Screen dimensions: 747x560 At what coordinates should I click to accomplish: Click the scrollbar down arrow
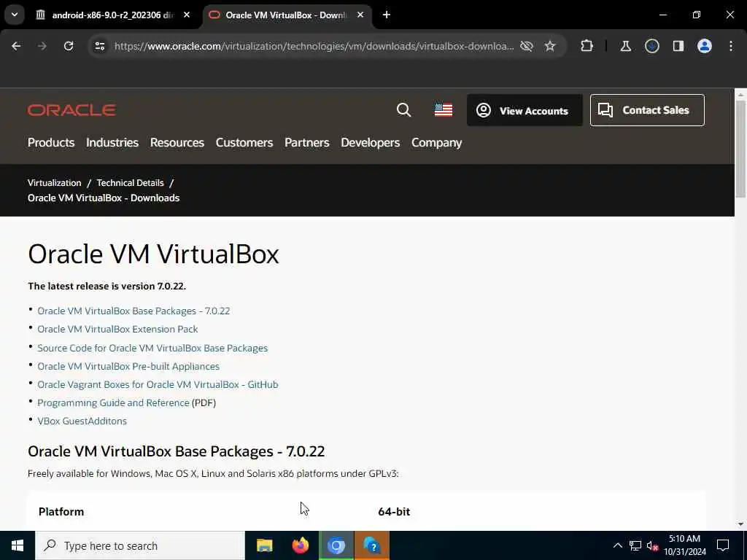(x=740, y=524)
